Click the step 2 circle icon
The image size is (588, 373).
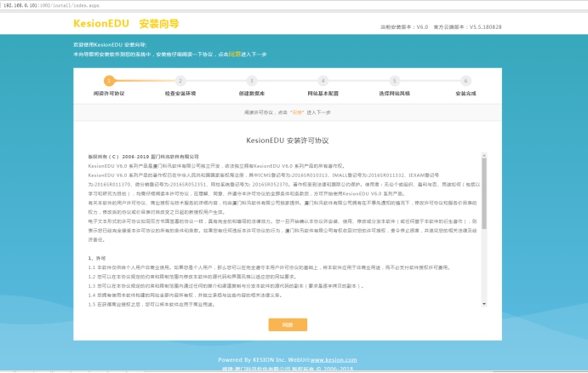point(180,81)
